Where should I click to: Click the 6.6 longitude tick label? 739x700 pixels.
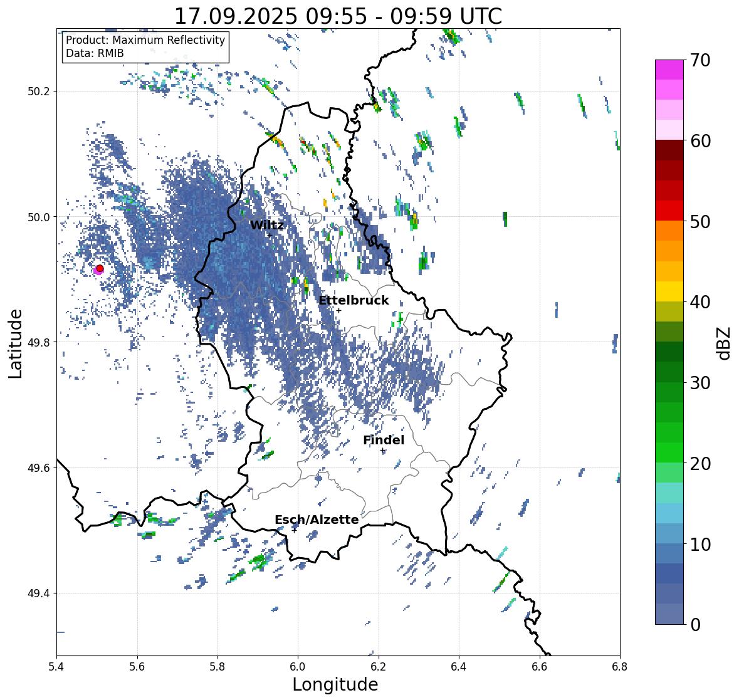[x=540, y=667]
